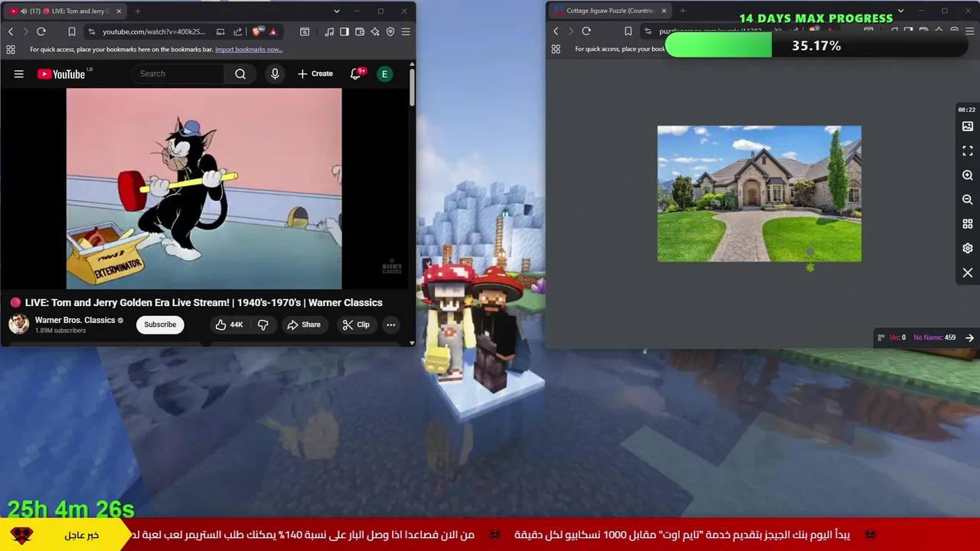Image resolution: width=980 pixels, height=551 pixels.
Task: Reload the YouTube page
Action: coord(41,31)
